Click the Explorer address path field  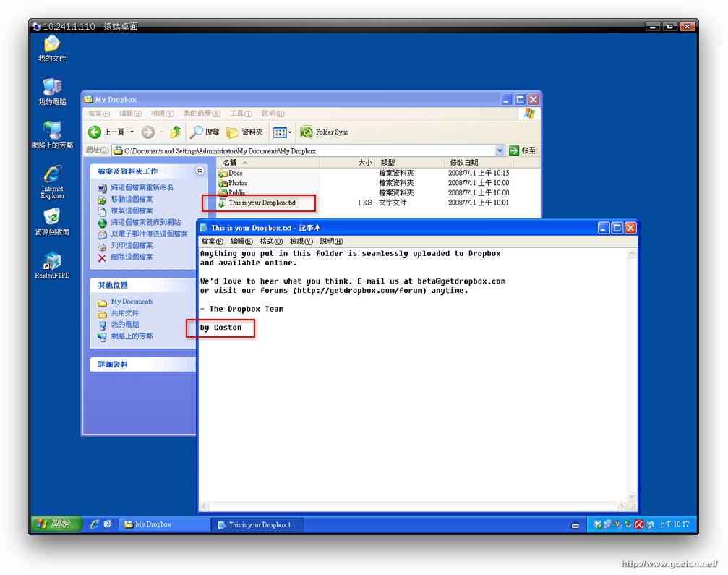click(304, 151)
